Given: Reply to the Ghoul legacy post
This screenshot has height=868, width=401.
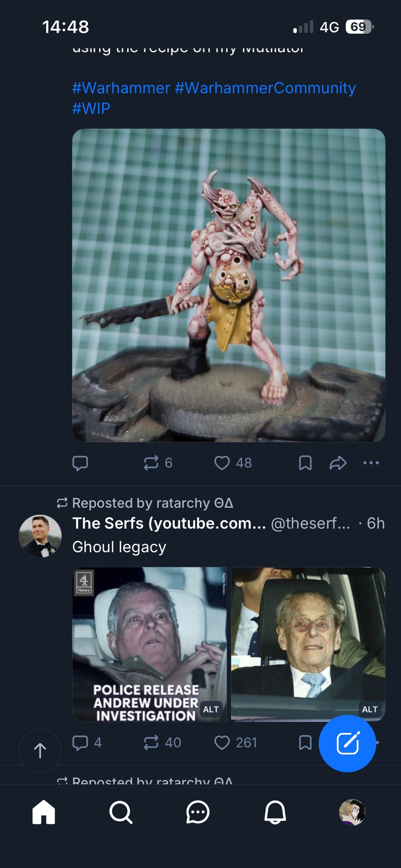Looking at the screenshot, I should coord(80,743).
